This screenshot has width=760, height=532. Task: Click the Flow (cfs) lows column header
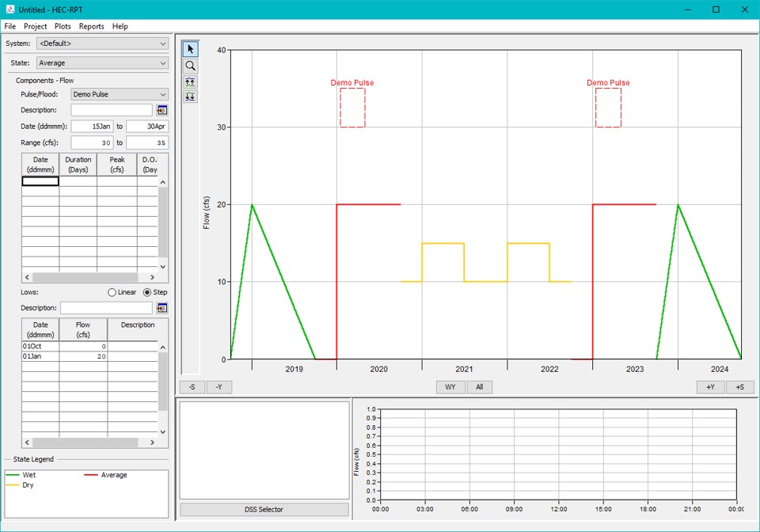coord(83,330)
